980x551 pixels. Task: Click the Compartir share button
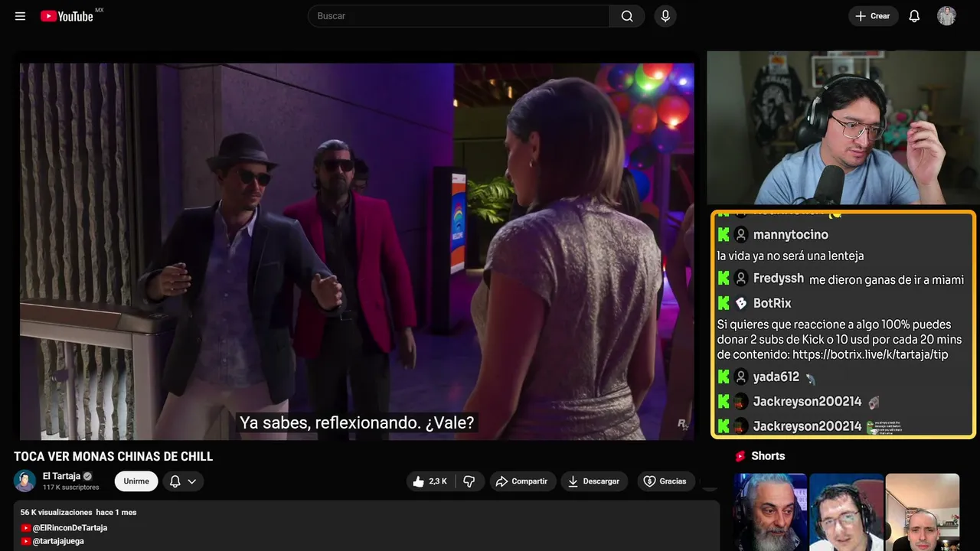tap(521, 481)
